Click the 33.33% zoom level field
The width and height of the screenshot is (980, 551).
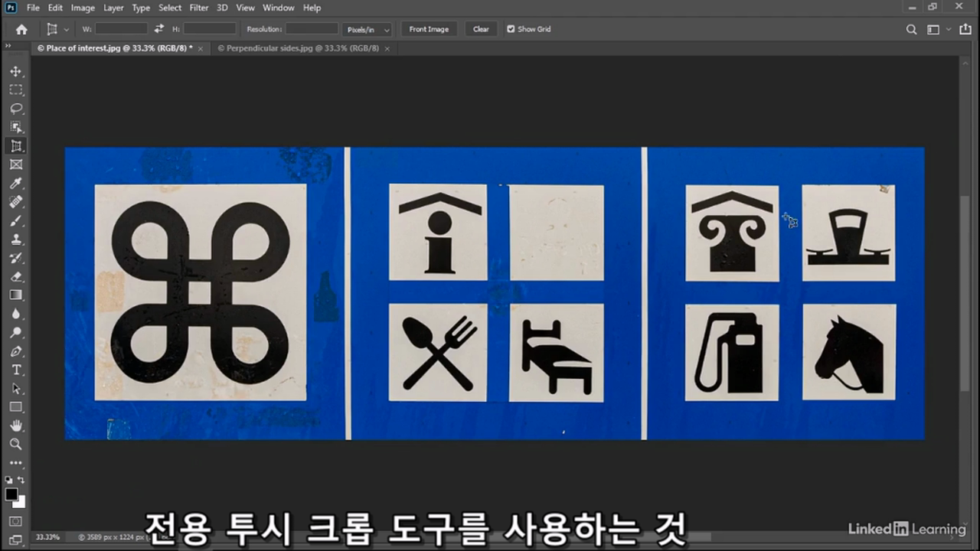pos(47,537)
